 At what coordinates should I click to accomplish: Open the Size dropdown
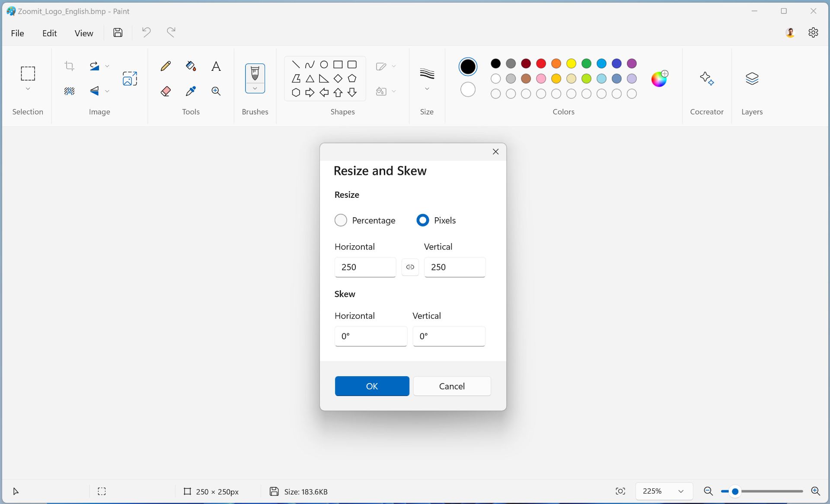click(x=427, y=88)
